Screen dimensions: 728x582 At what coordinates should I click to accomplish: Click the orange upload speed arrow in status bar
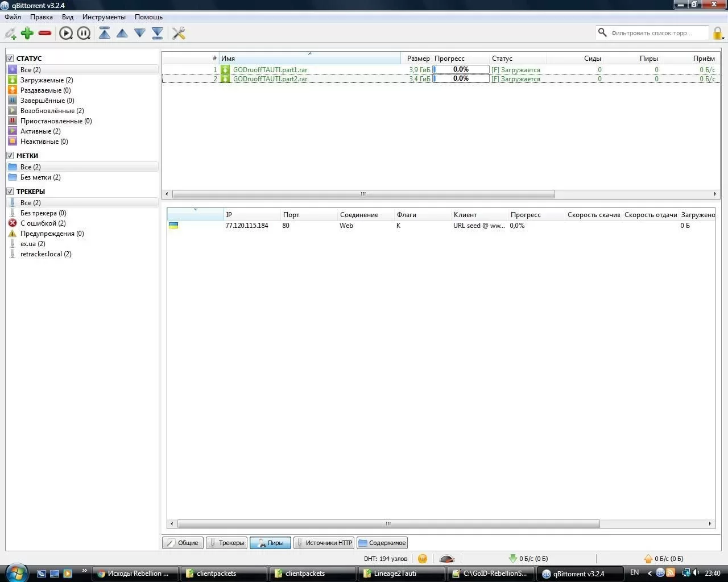pyautogui.click(x=648, y=559)
